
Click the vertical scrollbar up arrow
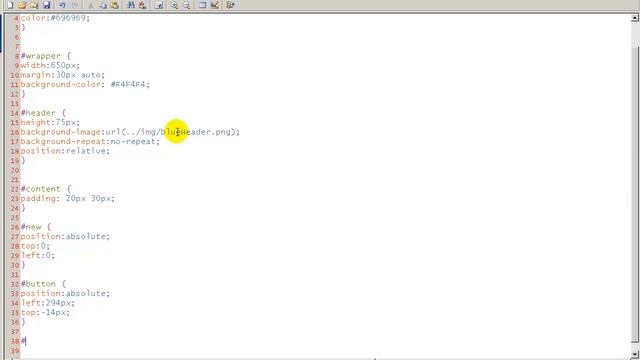pyautogui.click(x=635, y=18)
